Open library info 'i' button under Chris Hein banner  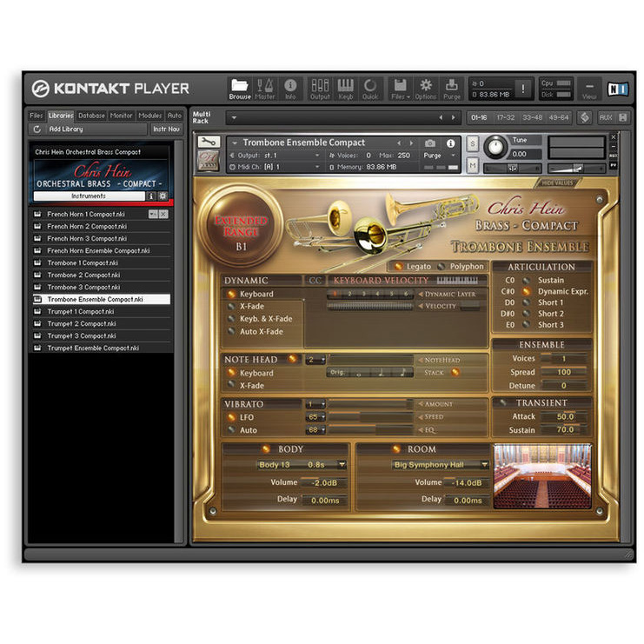(150, 196)
